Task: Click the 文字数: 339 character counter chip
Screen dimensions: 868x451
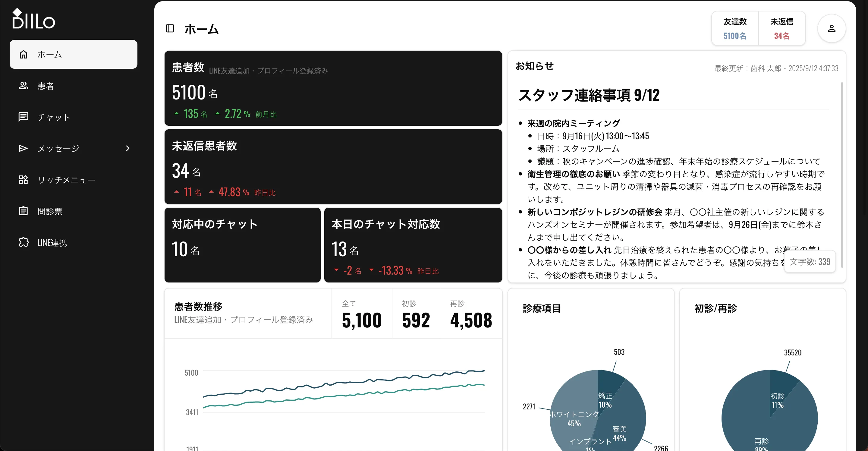Action: point(810,262)
